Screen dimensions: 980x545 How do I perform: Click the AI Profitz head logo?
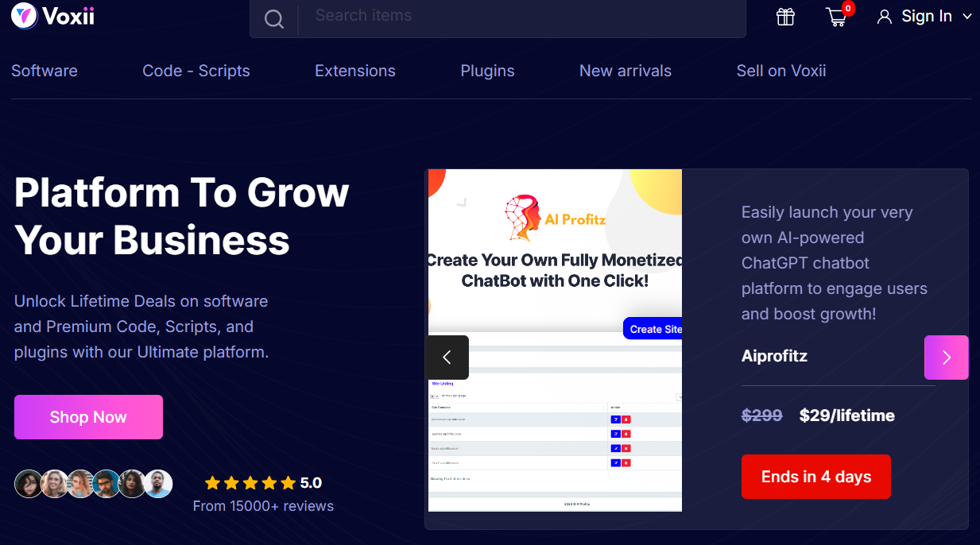pyautogui.click(x=522, y=218)
